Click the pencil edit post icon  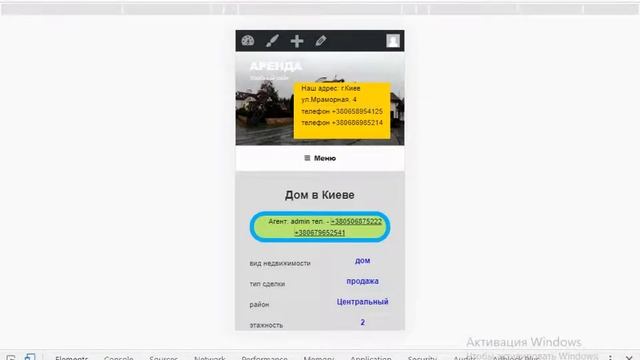[x=321, y=41]
